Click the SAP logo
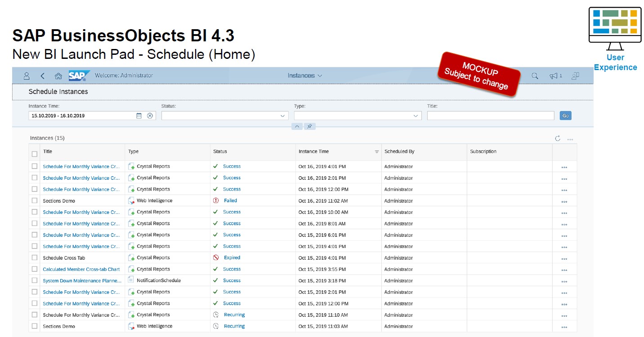644x337 pixels. click(79, 75)
